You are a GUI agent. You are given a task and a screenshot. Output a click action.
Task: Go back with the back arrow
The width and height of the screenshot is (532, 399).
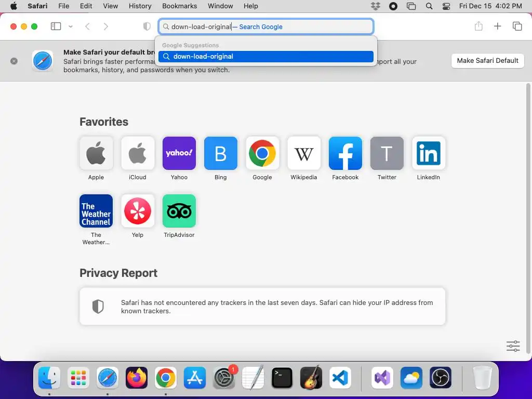tap(87, 26)
